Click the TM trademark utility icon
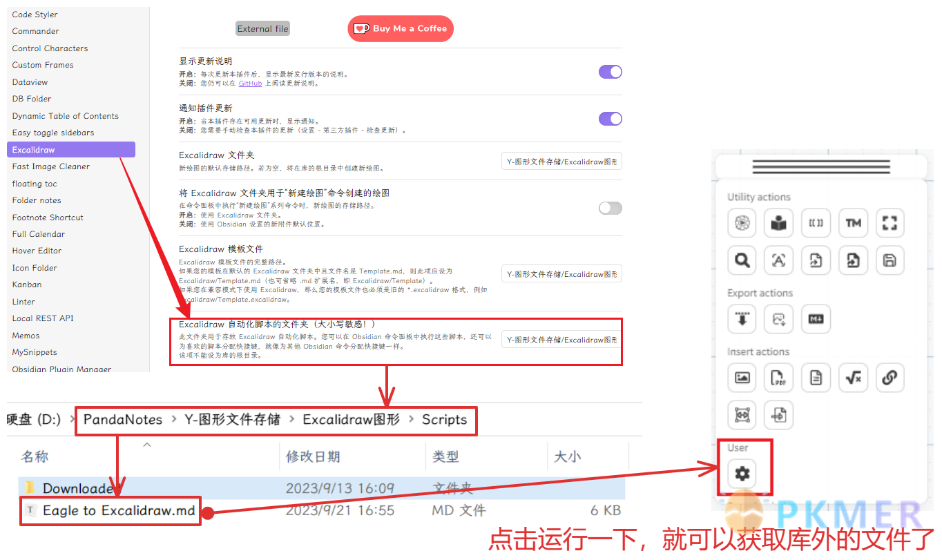 pos(853,223)
